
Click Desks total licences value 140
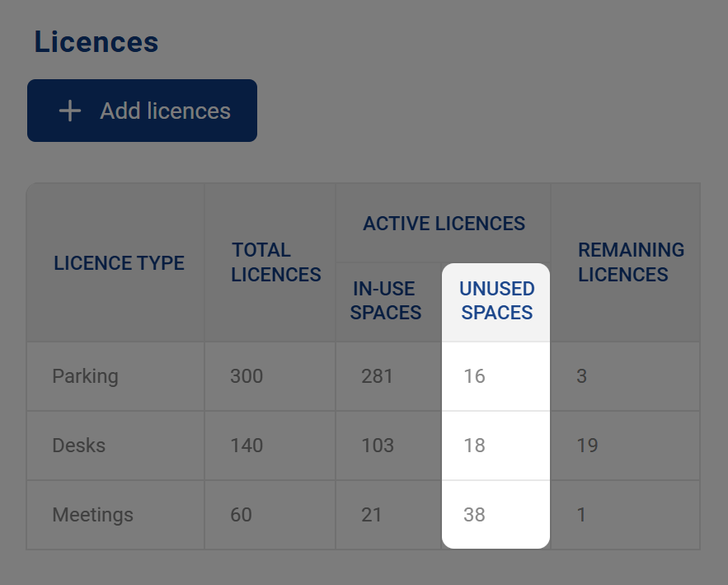(x=247, y=446)
